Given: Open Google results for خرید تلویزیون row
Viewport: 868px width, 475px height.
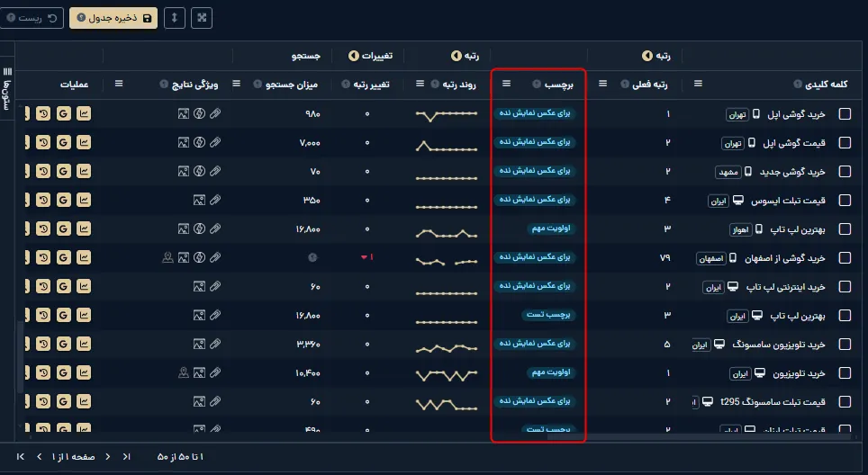Looking at the screenshot, I should [x=64, y=372].
